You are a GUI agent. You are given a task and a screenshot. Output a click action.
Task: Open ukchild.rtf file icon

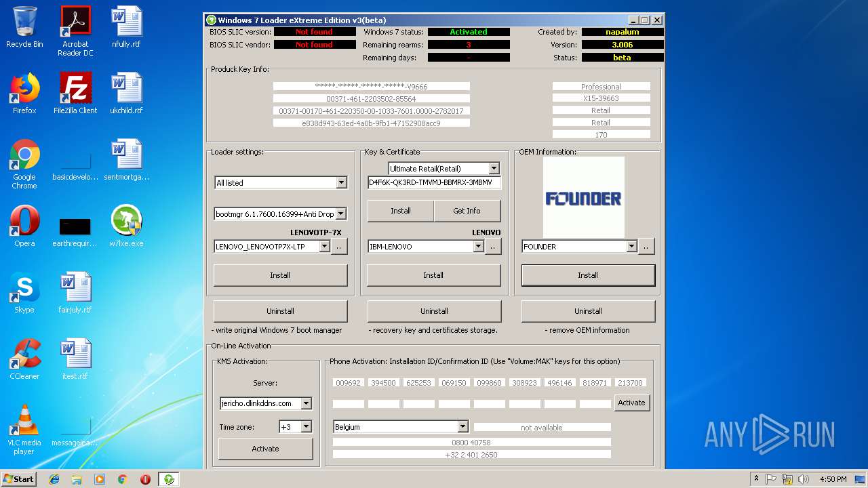tap(126, 94)
